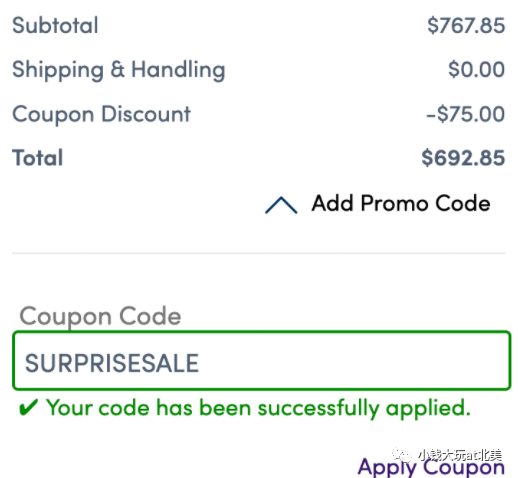Click the green success checkmark icon
518x478 pixels.
point(28,408)
